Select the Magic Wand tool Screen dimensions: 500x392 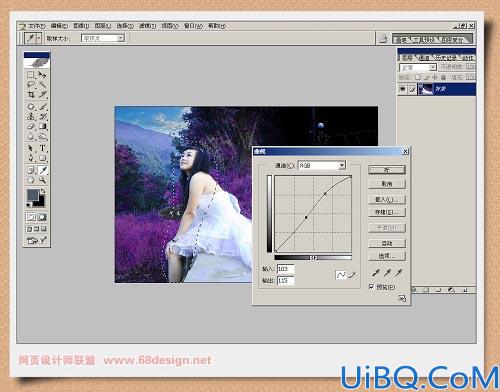click(42, 85)
